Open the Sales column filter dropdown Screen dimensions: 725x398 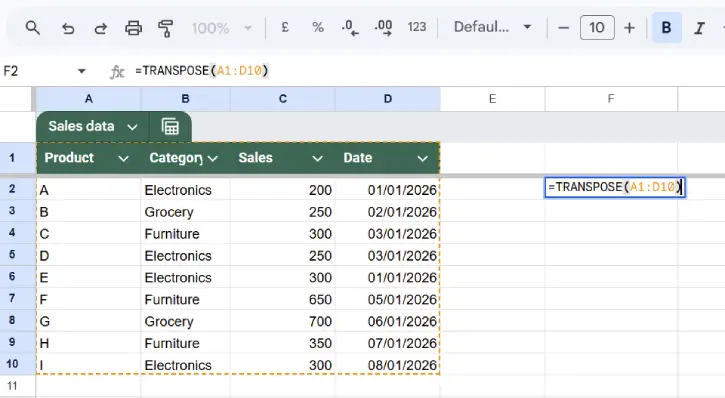[x=317, y=159]
